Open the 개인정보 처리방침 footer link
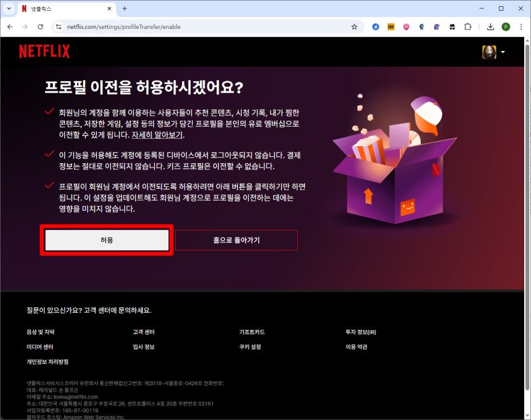Screen dimensions: 531x420 pyautogui.click(x=48, y=362)
